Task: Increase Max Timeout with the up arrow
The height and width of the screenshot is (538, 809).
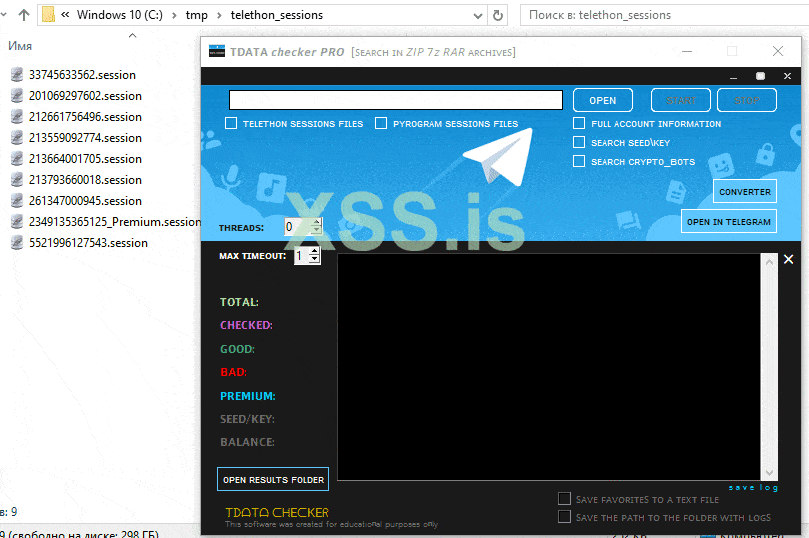Action: click(x=315, y=251)
